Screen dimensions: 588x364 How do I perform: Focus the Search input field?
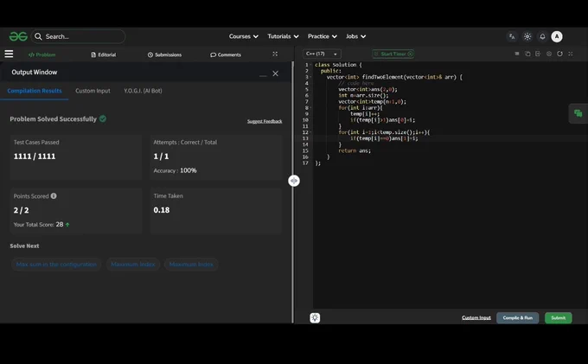point(78,36)
